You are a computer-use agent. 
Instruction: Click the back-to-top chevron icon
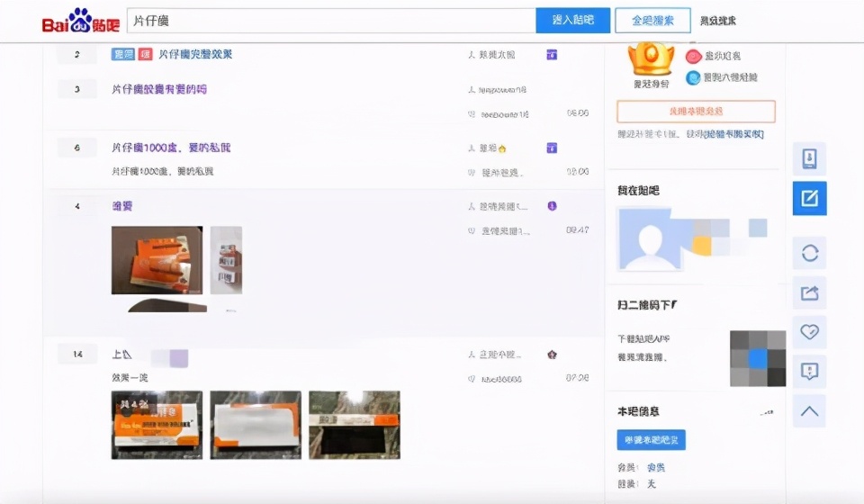(x=809, y=411)
